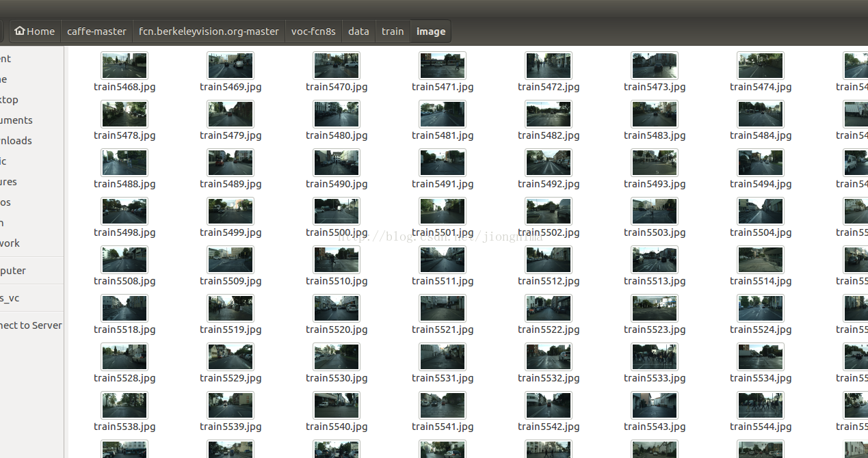Select train5498.jpg thumbnail
The width and height of the screenshot is (868, 458).
[124, 211]
